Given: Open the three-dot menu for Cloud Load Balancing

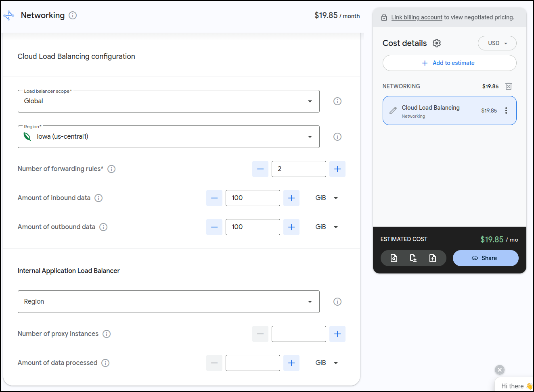Looking at the screenshot, I should pyautogui.click(x=506, y=111).
